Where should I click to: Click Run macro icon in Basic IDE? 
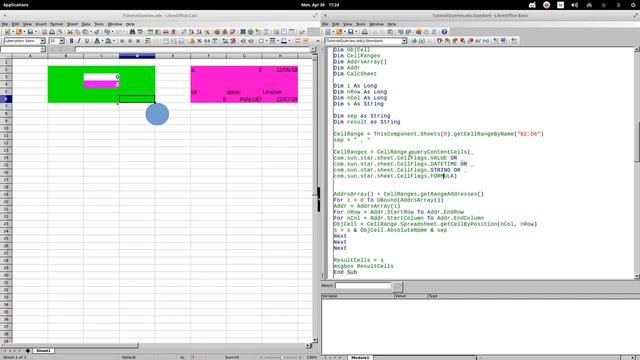[422, 41]
